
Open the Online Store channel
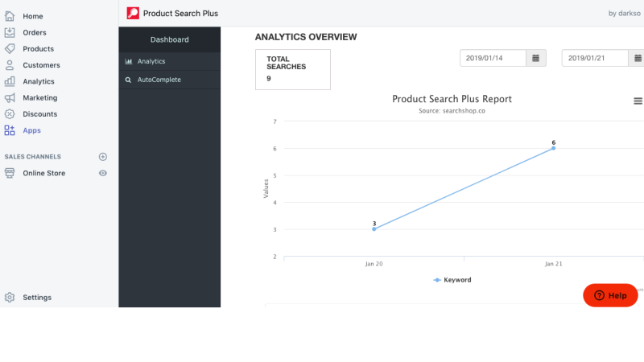coord(44,173)
